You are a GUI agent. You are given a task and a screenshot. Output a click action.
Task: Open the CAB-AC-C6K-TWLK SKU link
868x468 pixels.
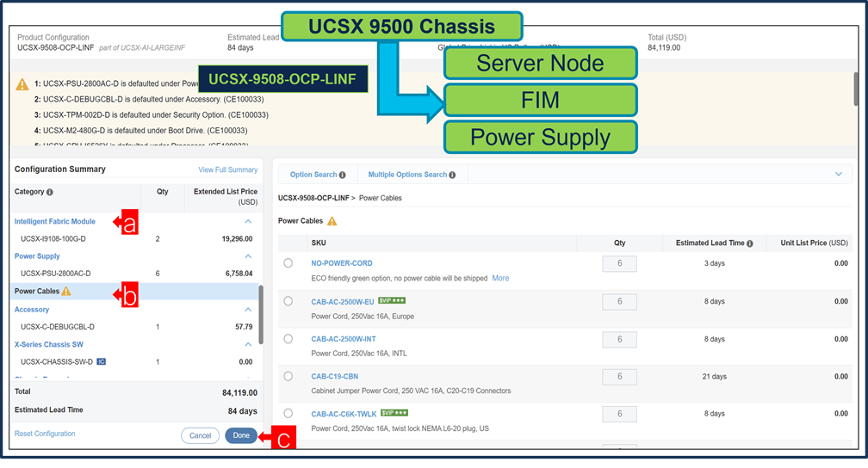pyautogui.click(x=344, y=414)
